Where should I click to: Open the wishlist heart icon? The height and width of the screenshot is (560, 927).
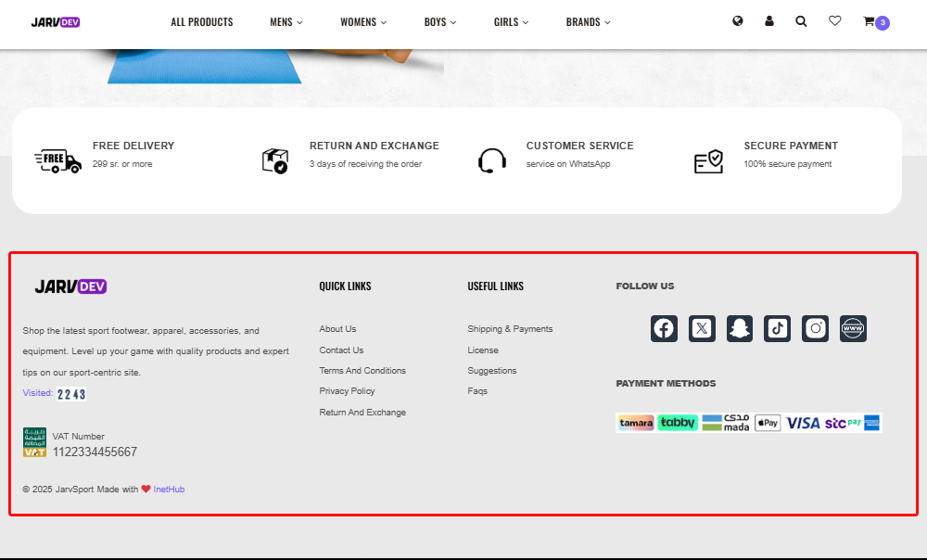coord(834,21)
